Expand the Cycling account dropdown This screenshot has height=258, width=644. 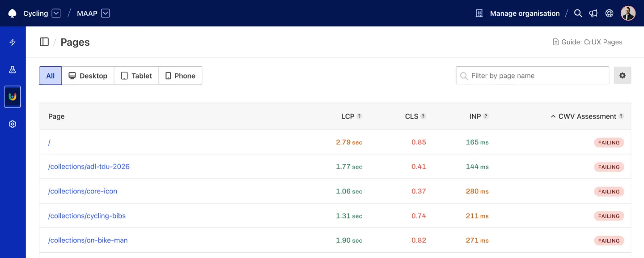pos(56,13)
